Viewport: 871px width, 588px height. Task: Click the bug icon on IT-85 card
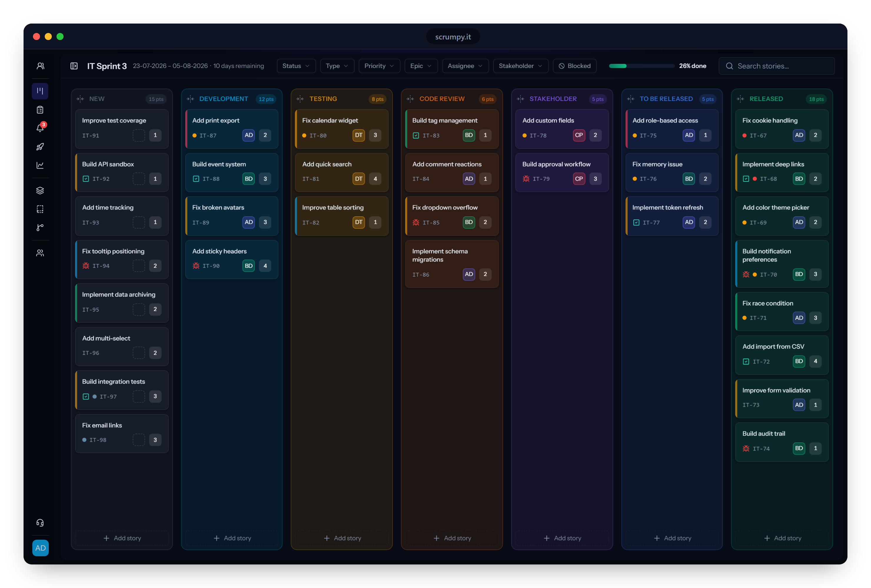(x=416, y=222)
